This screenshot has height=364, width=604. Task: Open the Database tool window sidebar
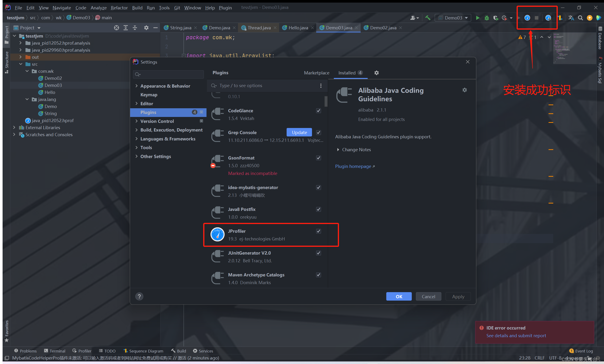[600, 38]
